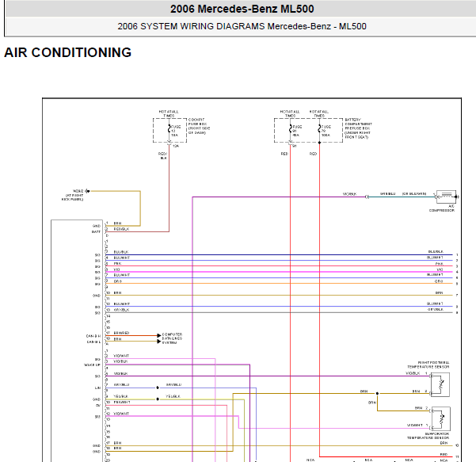Click the W29/2 ground point symbol
The width and height of the screenshot is (476, 462).
[87, 191]
